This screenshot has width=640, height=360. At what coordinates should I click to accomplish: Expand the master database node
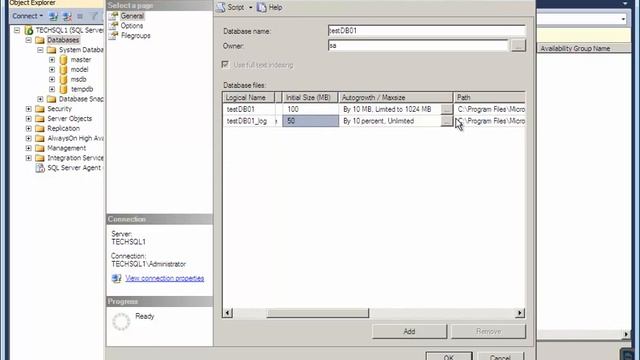coord(52,60)
